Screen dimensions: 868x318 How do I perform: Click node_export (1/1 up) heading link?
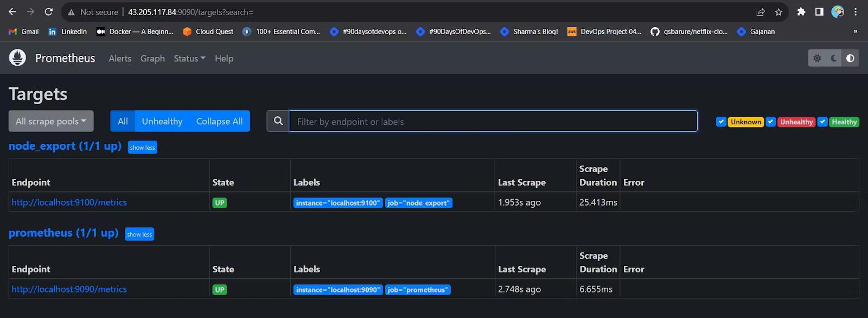coord(65,146)
